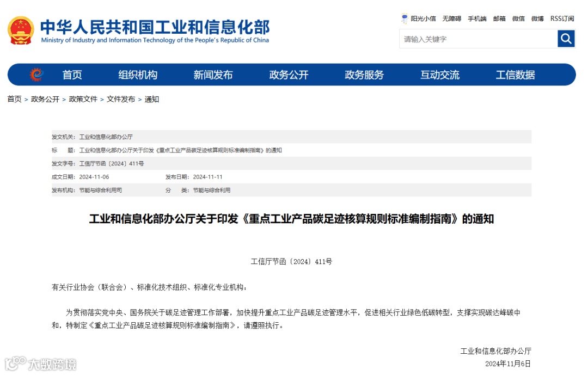Click the 微博 link
588x375 pixels.
(x=537, y=19)
